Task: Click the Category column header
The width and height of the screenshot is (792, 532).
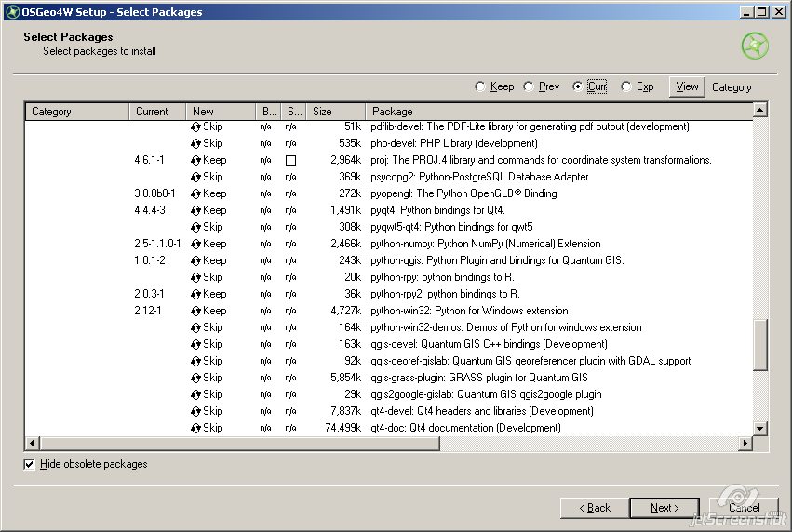Action: click(x=76, y=112)
